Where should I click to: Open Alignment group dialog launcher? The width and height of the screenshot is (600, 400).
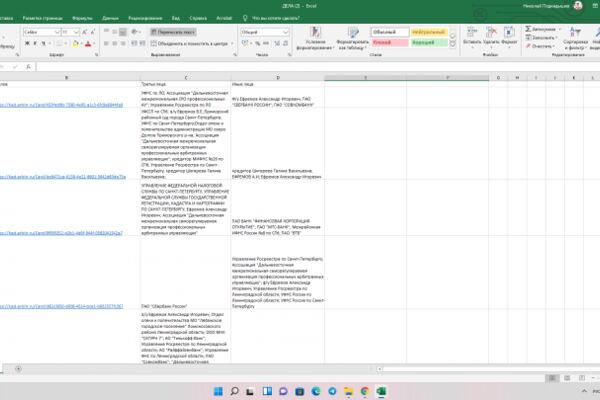235,55
